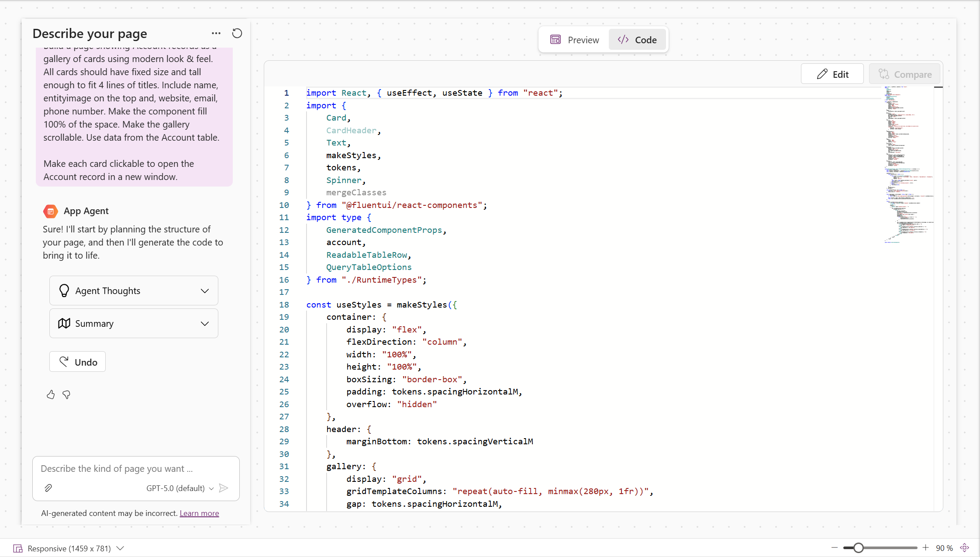Switch to the Preview tab

click(x=576, y=39)
